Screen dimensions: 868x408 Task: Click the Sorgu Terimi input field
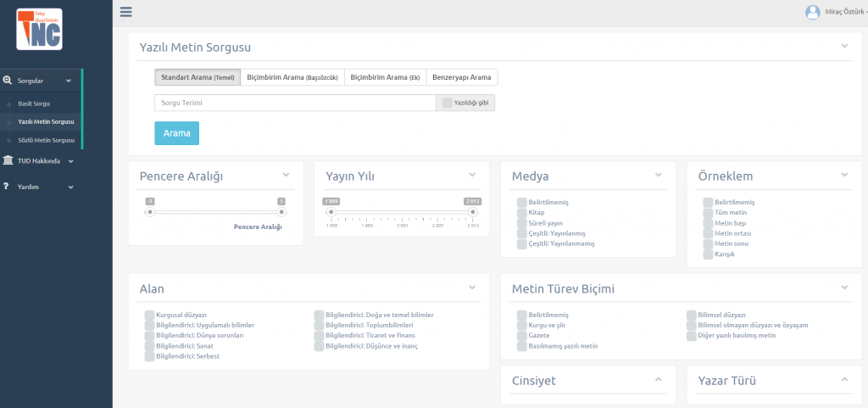[x=294, y=103]
